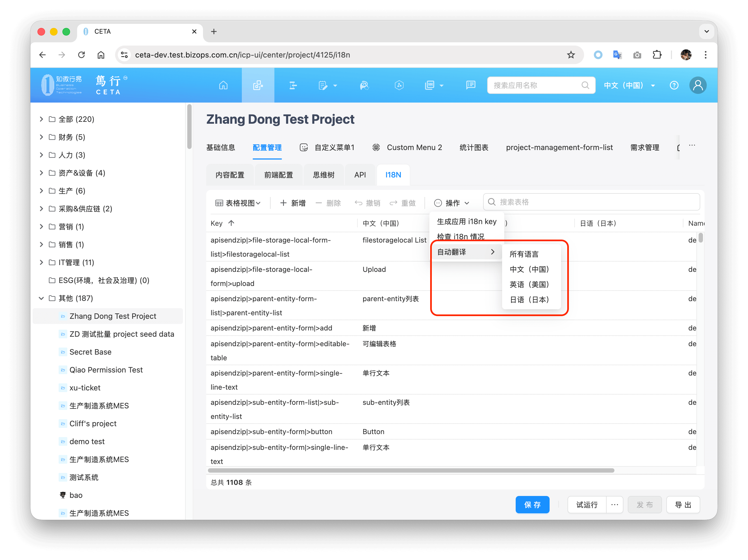Select the project center icon in header
The width and height of the screenshot is (748, 560).
[258, 85]
